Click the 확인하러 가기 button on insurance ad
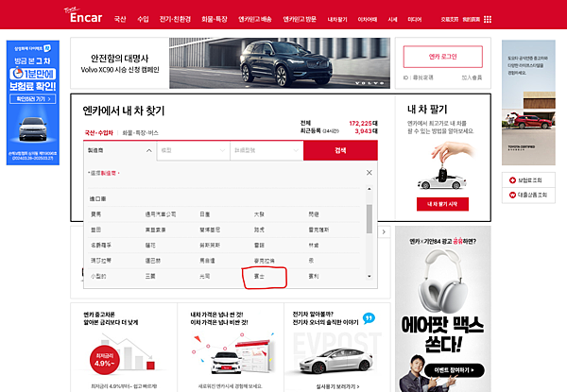The width and height of the screenshot is (567, 392). point(33,99)
